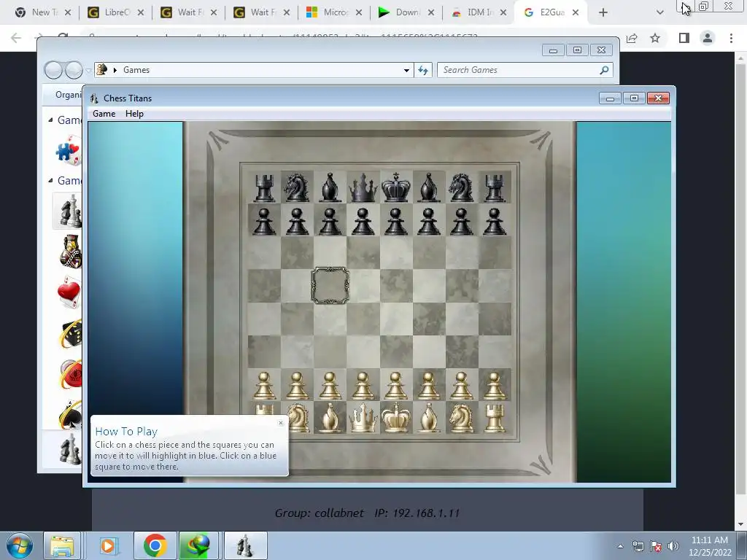Select the white king piece
Image resolution: width=747 pixels, height=560 pixels.
click(396, 418)
